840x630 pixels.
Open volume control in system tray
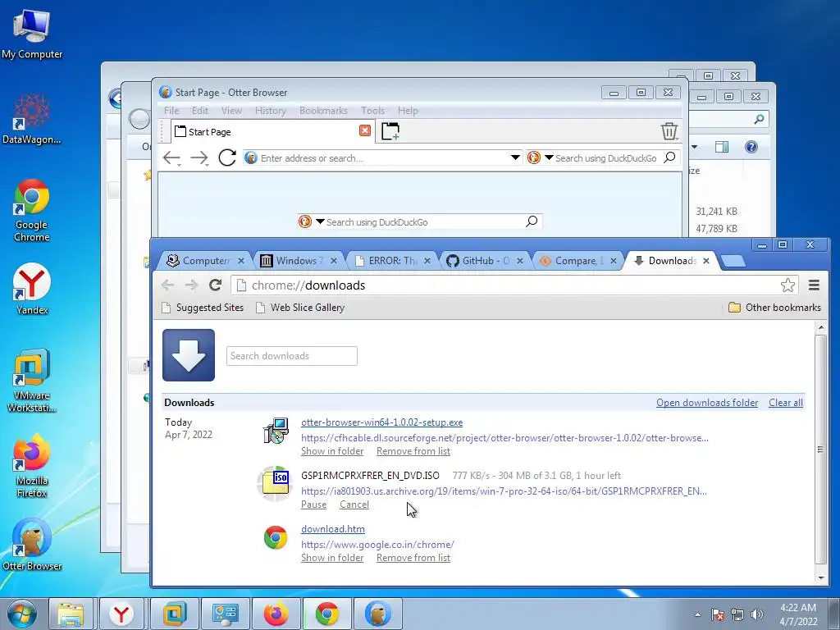(x=757, y=614)
